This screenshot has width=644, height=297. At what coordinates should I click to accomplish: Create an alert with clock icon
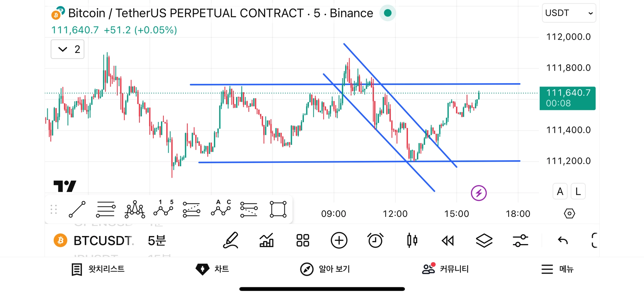pyautogui.click(x=375, y=240)
